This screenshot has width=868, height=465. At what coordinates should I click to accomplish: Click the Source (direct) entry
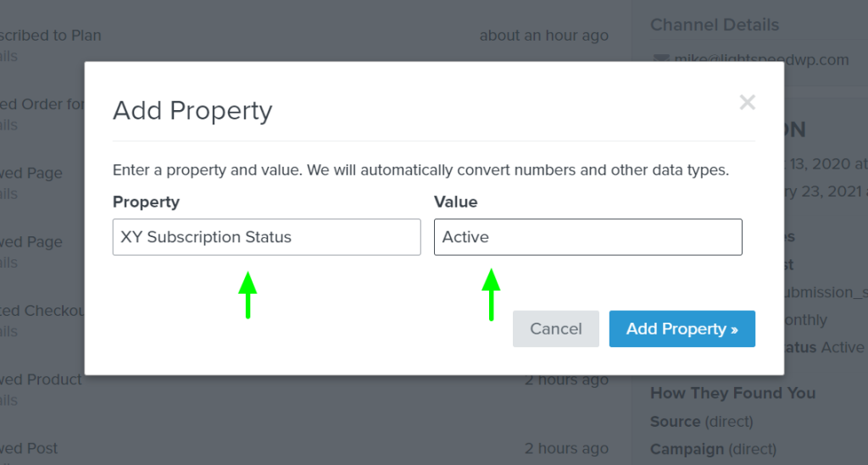701,421
